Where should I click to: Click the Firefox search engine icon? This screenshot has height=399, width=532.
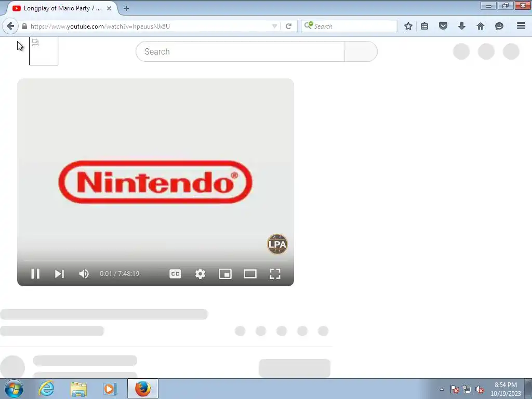click(x=309, y=25)
